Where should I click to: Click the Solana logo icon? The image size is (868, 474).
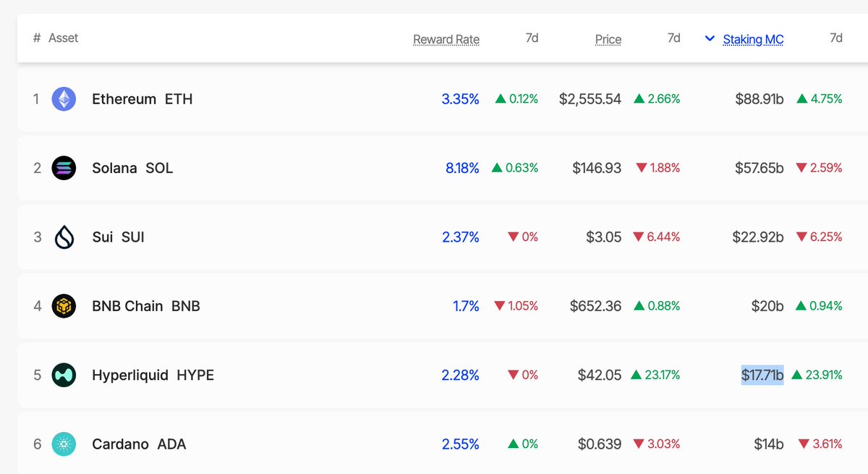click(x=64, y=168)
